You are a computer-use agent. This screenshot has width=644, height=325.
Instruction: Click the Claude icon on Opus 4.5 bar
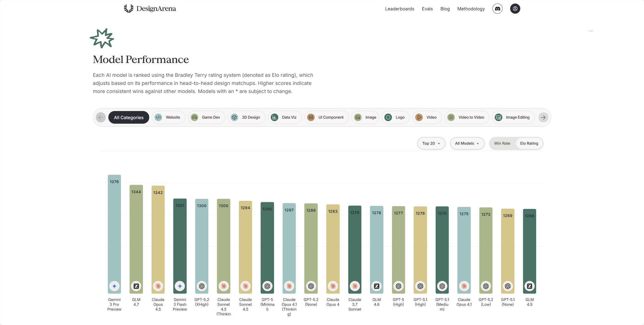point(158,286)
